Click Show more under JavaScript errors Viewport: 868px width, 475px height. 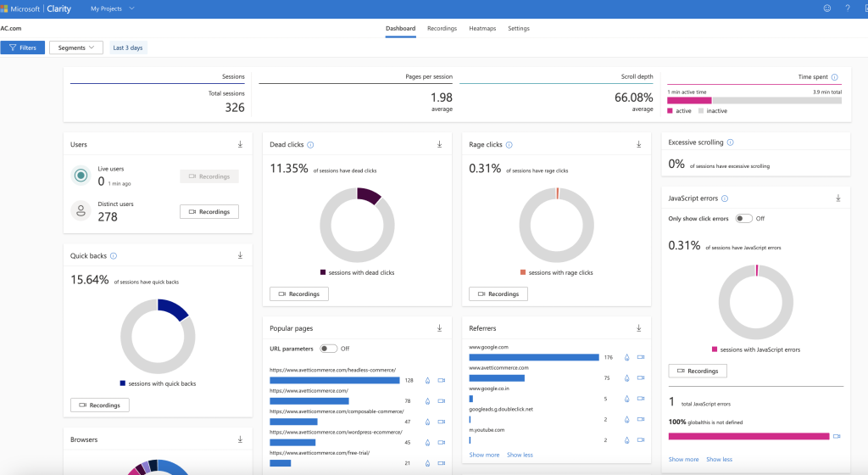[x=684, y=460]
